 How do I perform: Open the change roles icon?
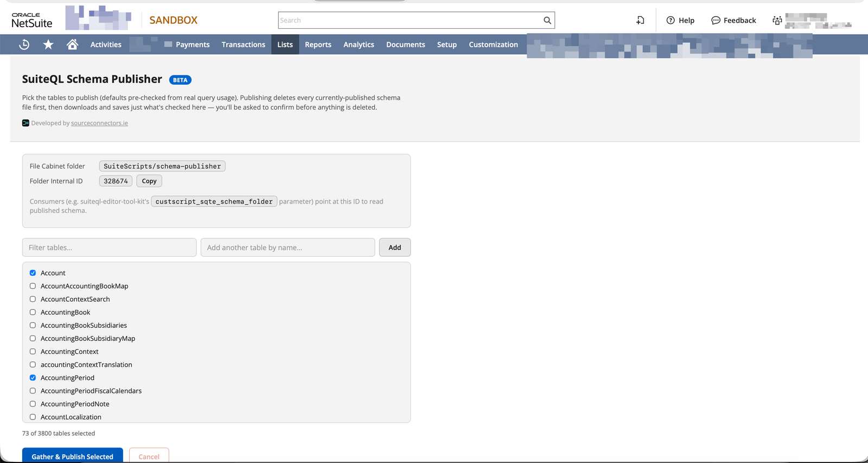(x=777, y=20)
